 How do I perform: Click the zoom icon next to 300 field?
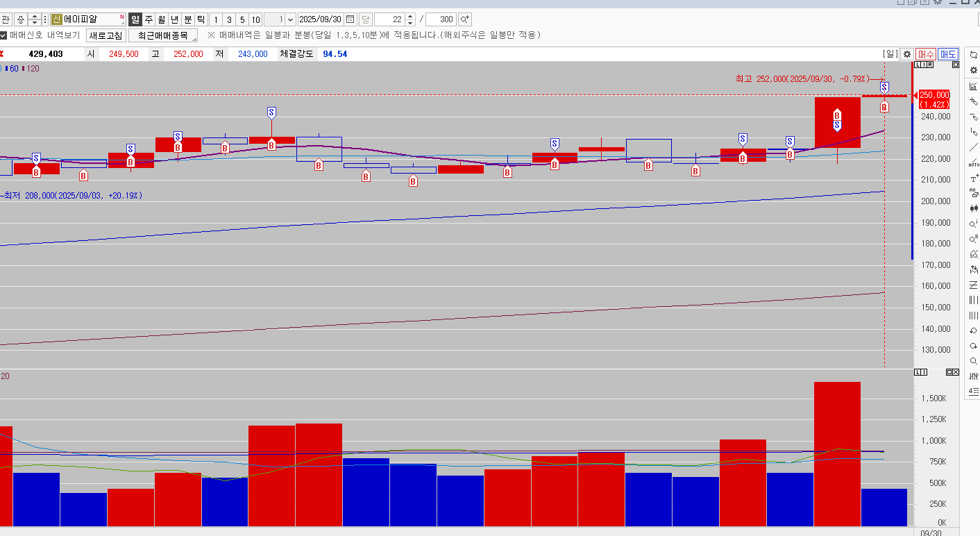click(464, 19)
